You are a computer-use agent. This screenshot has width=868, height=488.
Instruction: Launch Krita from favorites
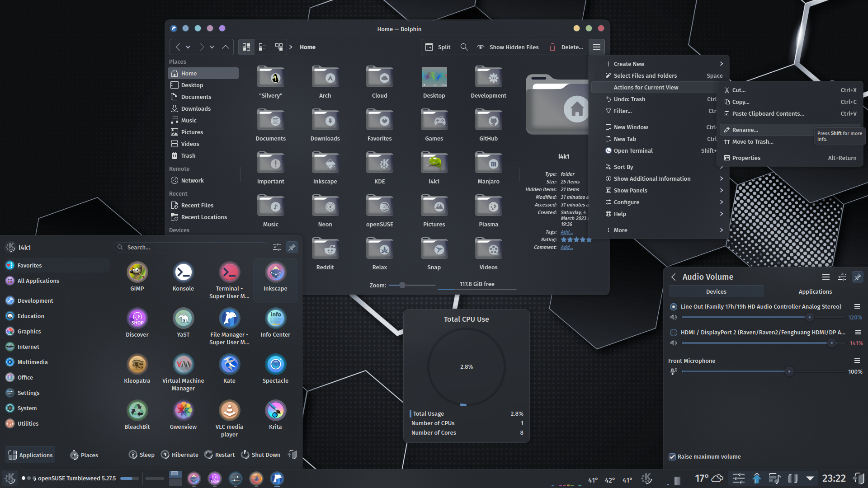click(x=275, y=415)
